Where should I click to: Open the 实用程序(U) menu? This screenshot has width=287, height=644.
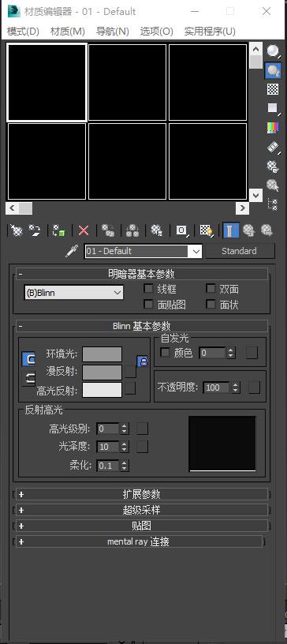(x=210, y=32)
